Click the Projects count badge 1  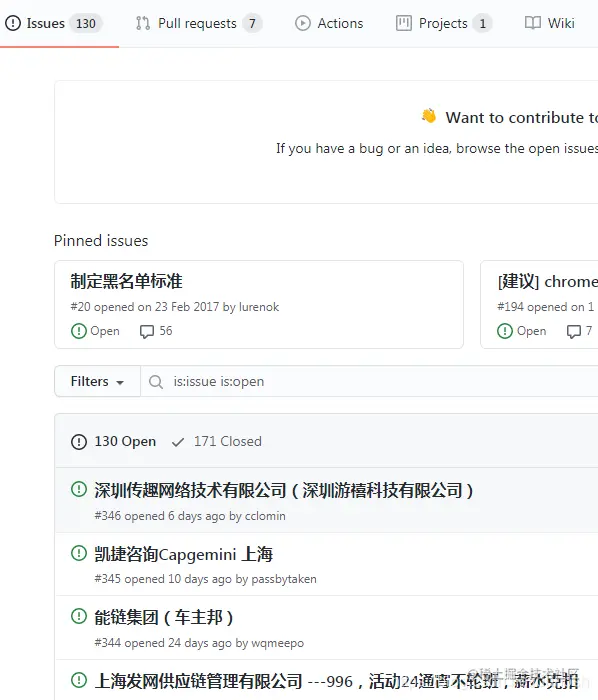click(x=482, y=23)
